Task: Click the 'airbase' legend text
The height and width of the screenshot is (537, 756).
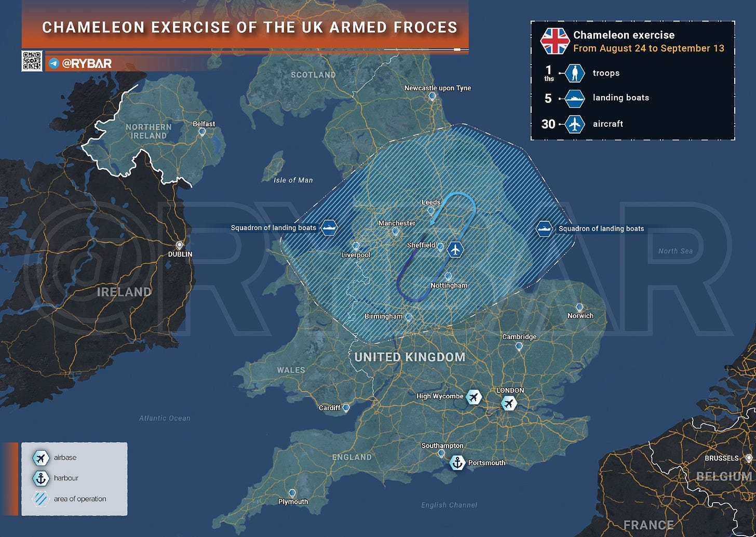Action: coord(65,458)
